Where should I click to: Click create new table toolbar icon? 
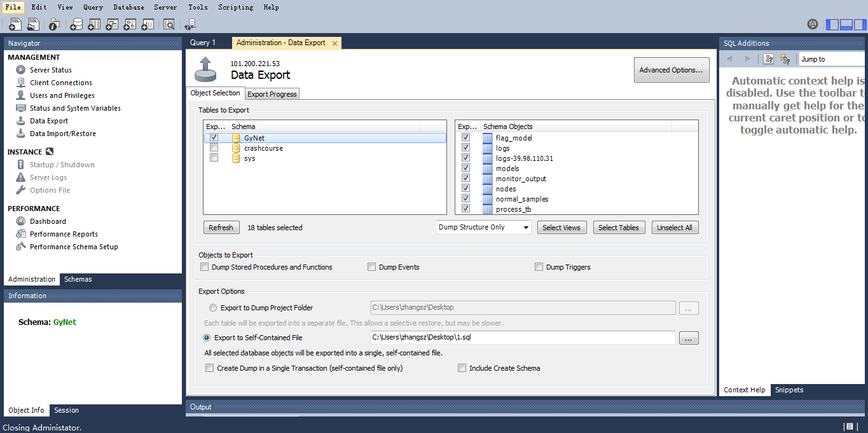[x=94, y=25]
